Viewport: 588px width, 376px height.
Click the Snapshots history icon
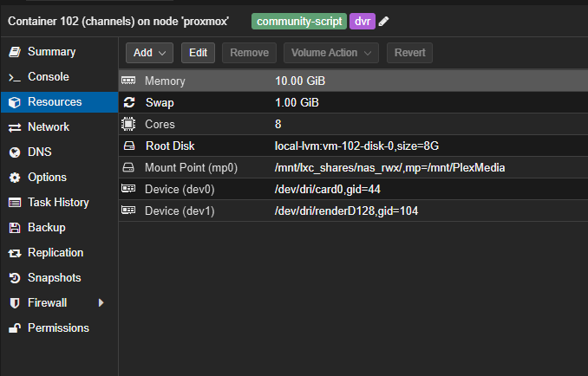[14, 278]
